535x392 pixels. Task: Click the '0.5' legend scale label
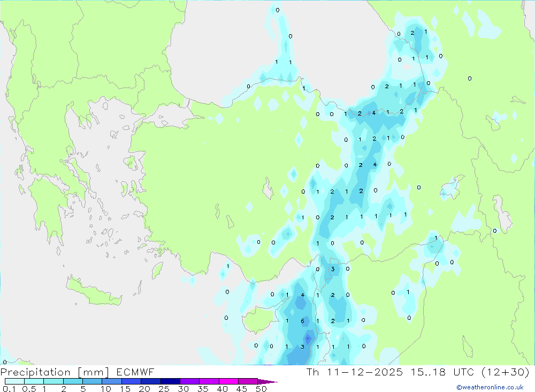tap(29, 389)
